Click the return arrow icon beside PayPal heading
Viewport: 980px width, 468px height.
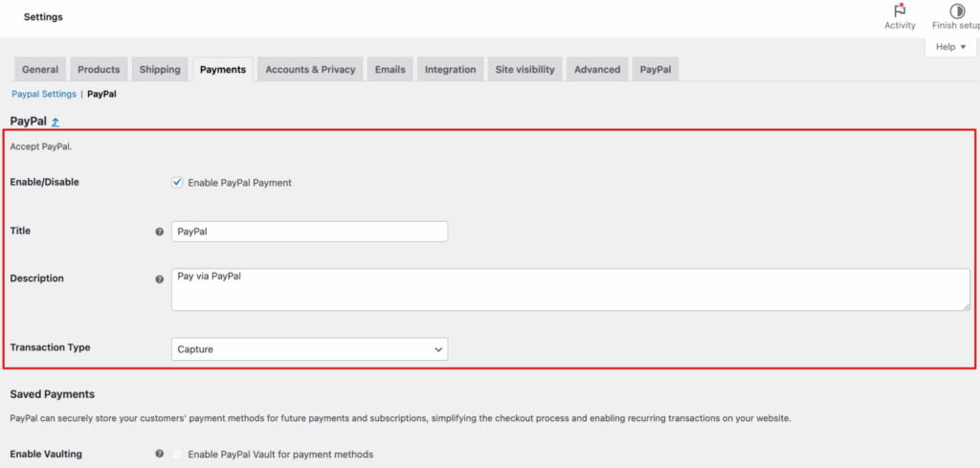tap(55, 123)
